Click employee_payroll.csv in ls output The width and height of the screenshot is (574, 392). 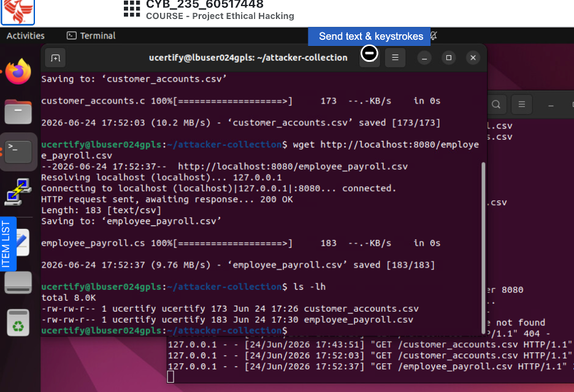(358, 320)
